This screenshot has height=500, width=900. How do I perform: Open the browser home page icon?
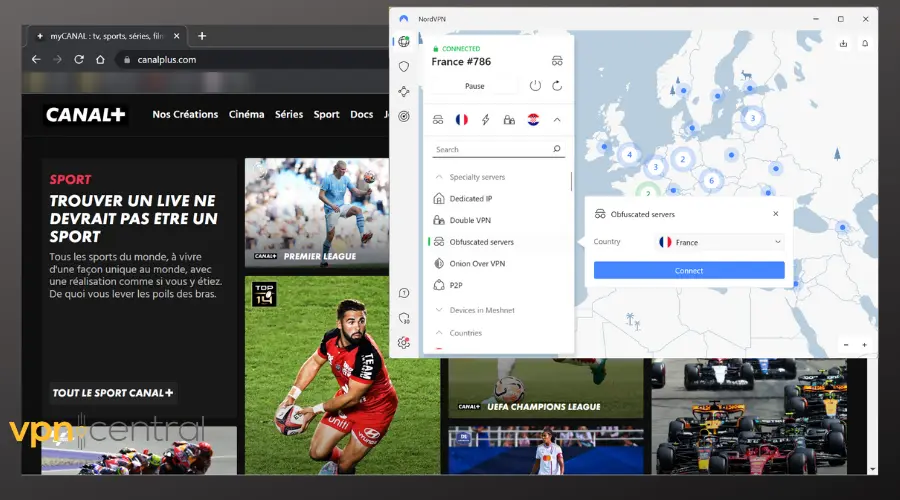tap(100, 59)
